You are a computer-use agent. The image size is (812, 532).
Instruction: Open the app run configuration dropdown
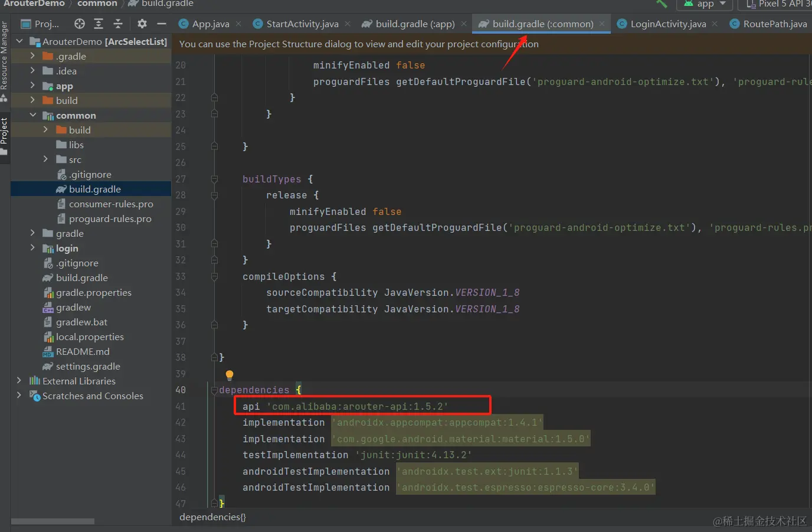pos(705,4)
